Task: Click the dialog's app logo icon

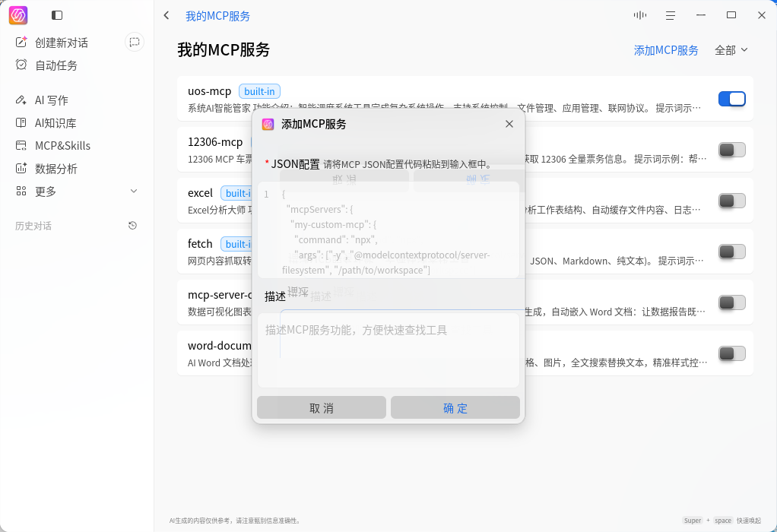Action: (268, 125)
